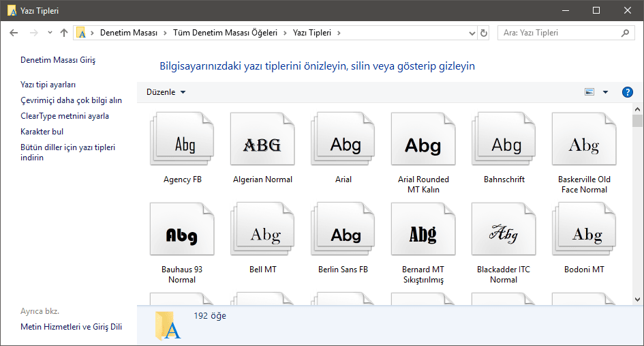
Task: Open Metin Hizmetleri ve Giriş Dili
Action: [x=71, y=327]
